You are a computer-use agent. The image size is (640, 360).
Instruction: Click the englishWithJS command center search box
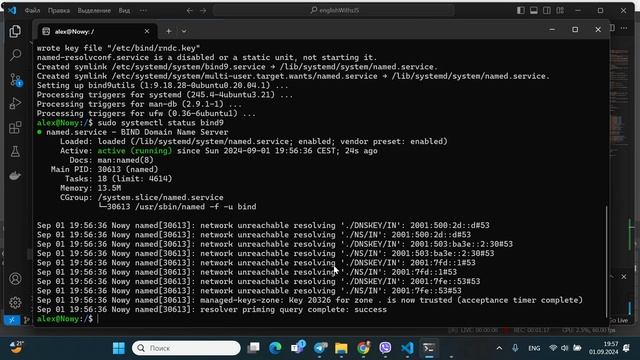click(x=334, y=11)
